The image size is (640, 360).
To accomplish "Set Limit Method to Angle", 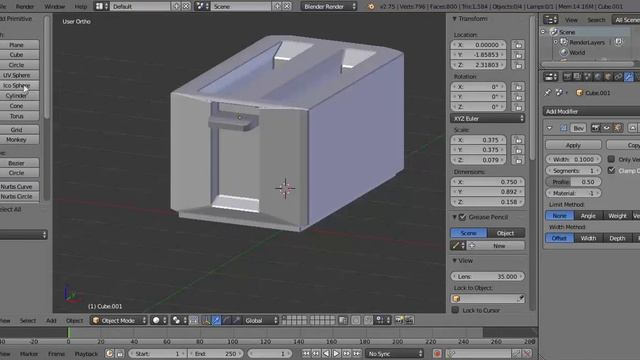I will pos(588,216).
